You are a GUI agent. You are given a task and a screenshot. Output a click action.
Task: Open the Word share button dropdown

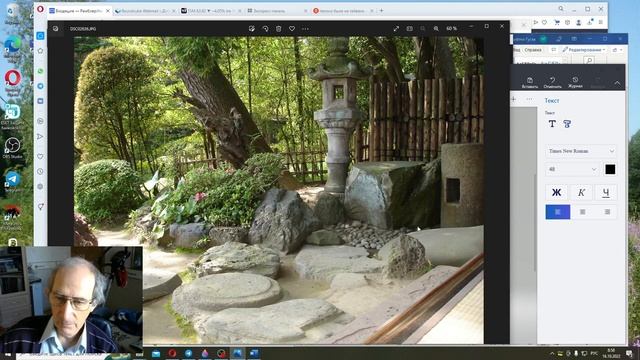[x=617, y=50]
